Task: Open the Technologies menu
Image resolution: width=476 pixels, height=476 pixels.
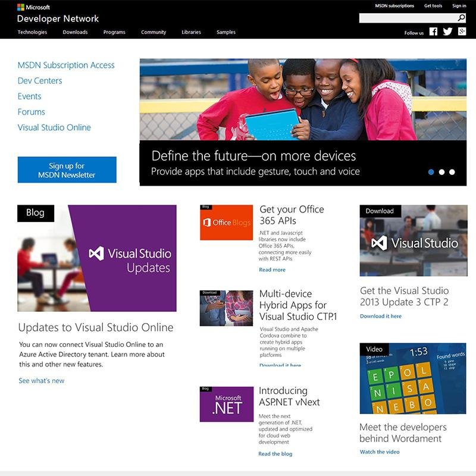Action: point(32,32)
